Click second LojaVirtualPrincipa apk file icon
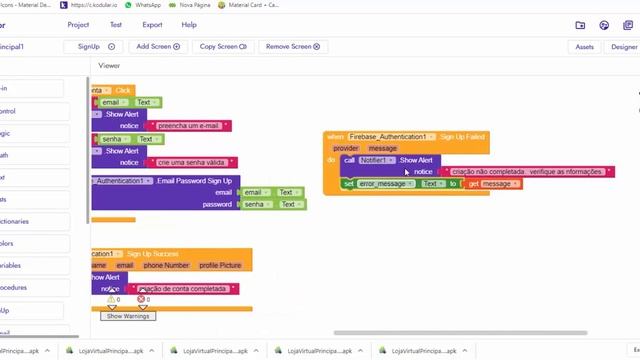 (174, 351)
